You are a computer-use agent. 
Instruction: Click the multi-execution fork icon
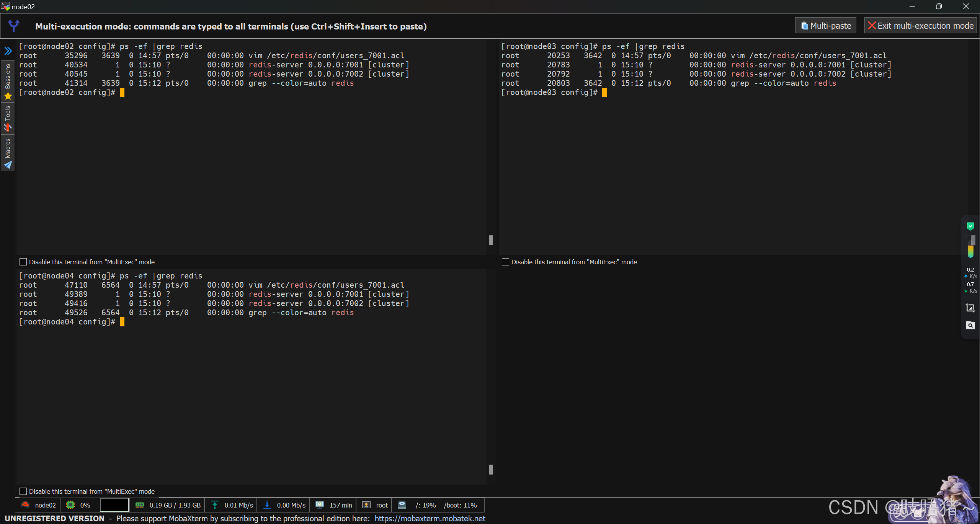point(14,26)
